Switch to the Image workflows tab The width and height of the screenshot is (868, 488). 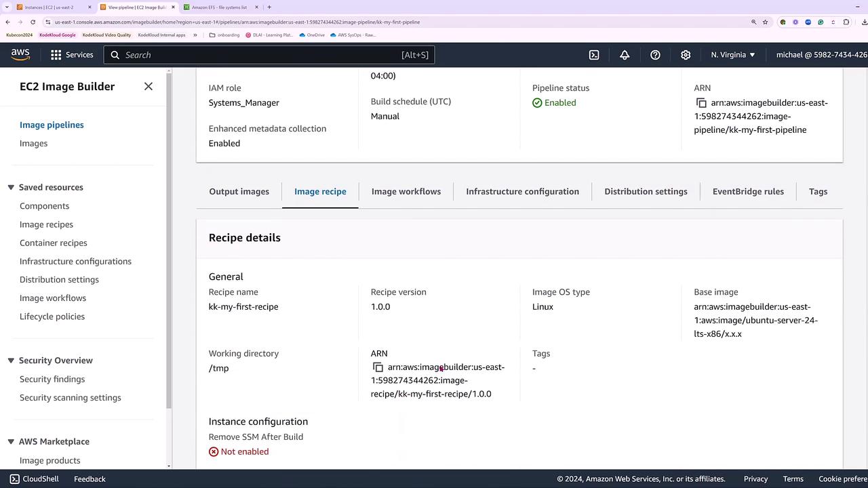tap(406, 192)
